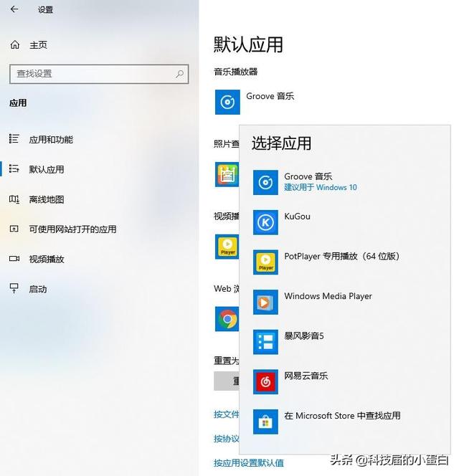Select 暴风影音5 as music player
The height and width of the screenshot is (476, 459).
click(x=345, y=342)
